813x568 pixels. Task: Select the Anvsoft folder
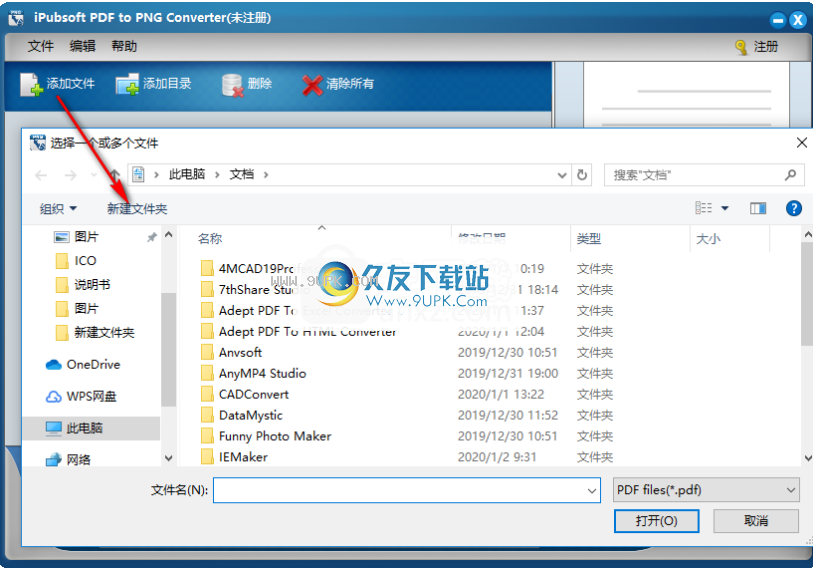(x=231, y=352)
